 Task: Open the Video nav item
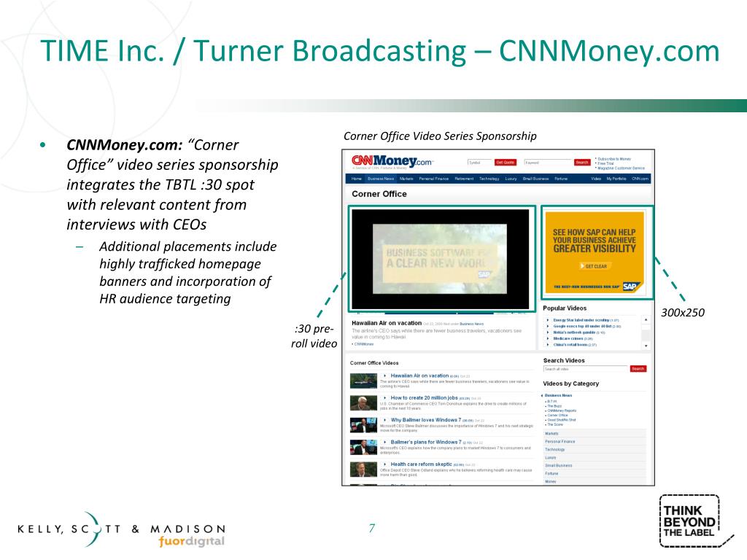[x=596, y=179]
